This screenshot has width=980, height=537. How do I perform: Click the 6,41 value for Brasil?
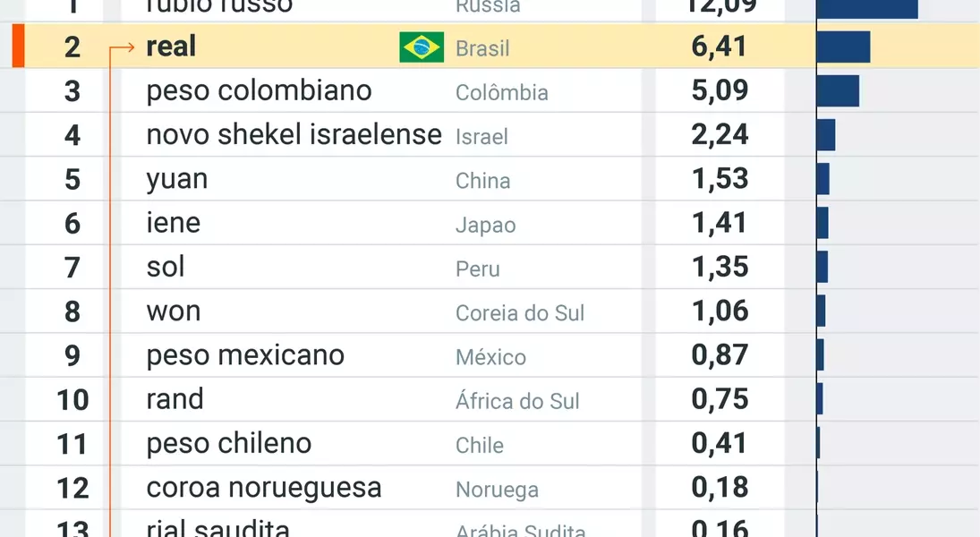coord(719,47)
